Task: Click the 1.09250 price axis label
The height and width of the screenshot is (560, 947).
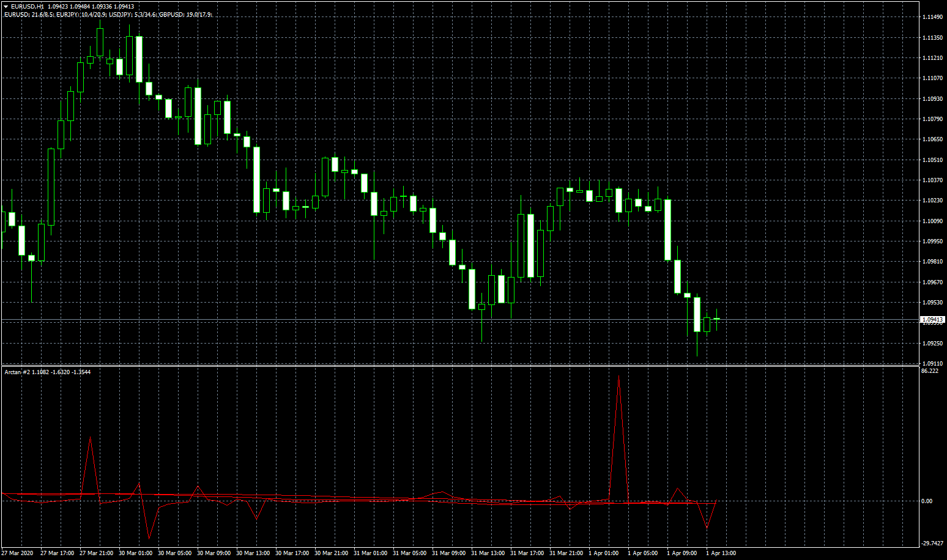Action: click(932, 344)
